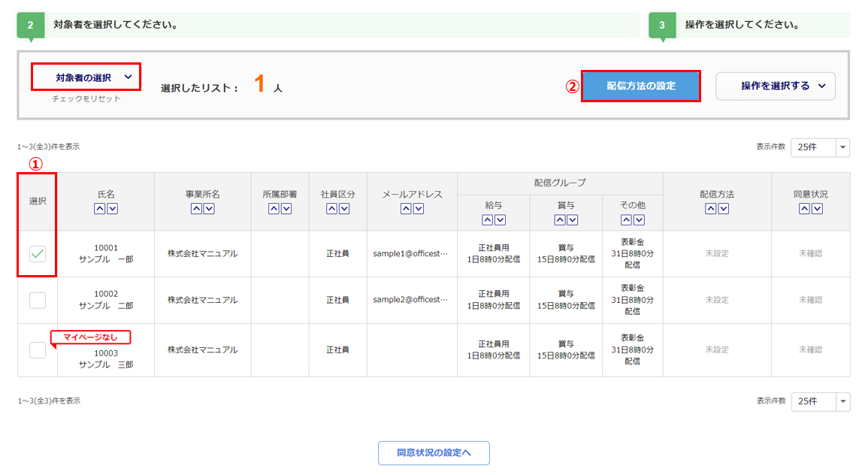
Task: Sort 事業所名 column ascending arrow
Action: (196, 209)
